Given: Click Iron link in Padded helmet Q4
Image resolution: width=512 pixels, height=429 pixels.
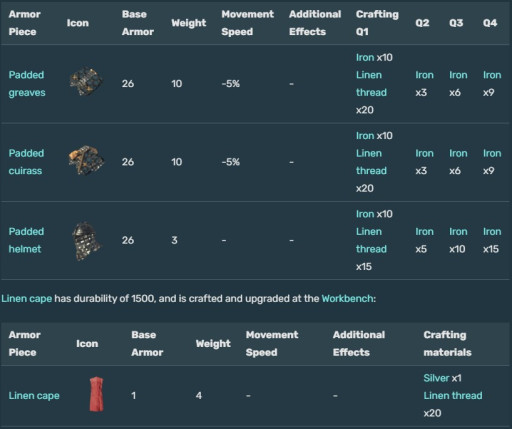Looking at the screenshot, I should pyautogui.click(x=492, y=231).
